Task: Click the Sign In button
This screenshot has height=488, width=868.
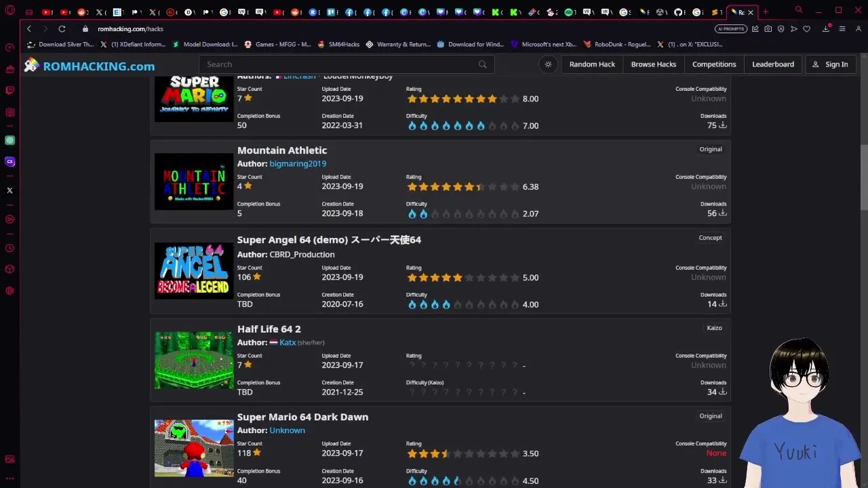Action: (830, 64)
